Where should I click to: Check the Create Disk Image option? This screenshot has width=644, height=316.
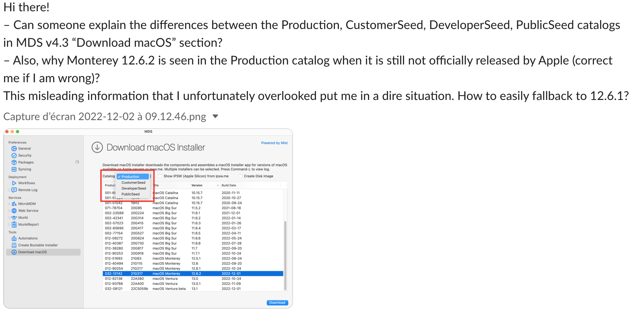tap(240, 176)
